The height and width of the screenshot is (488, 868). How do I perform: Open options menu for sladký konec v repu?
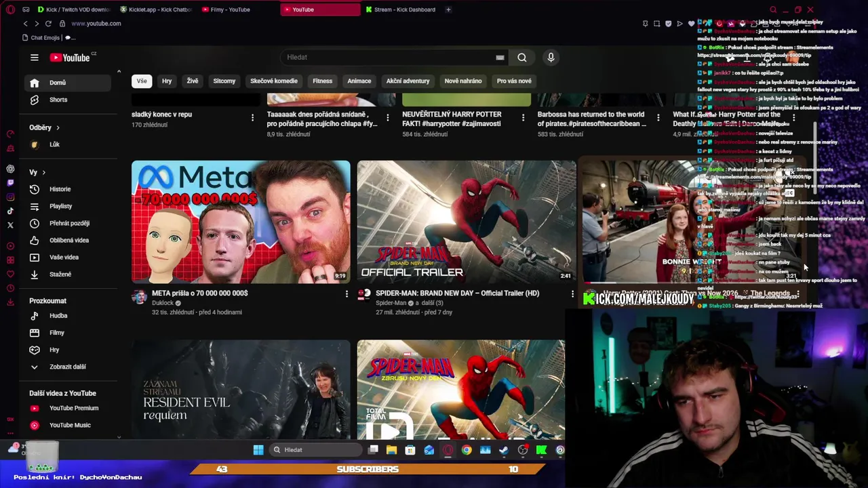[252, 118]
